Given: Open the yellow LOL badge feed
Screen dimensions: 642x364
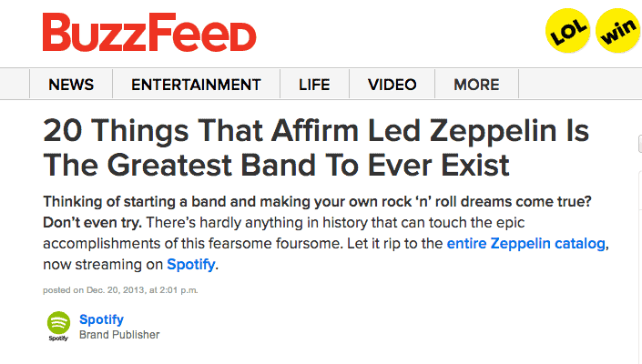Looking at the screenshot, I should (x=568, y=31).
